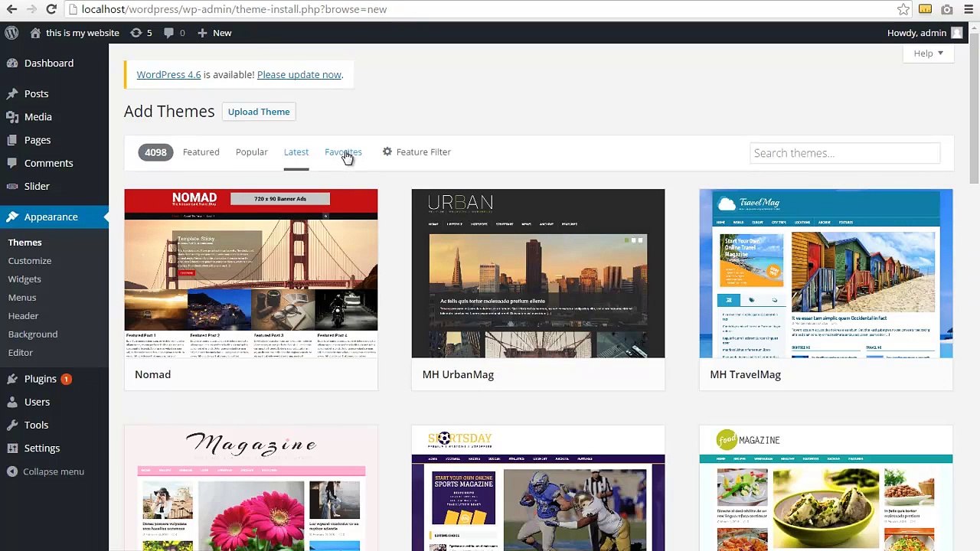The width and height of the screenshot is (980, 551).
Task: Open Menus in Appearance submenu
Action: coord(22,298)
